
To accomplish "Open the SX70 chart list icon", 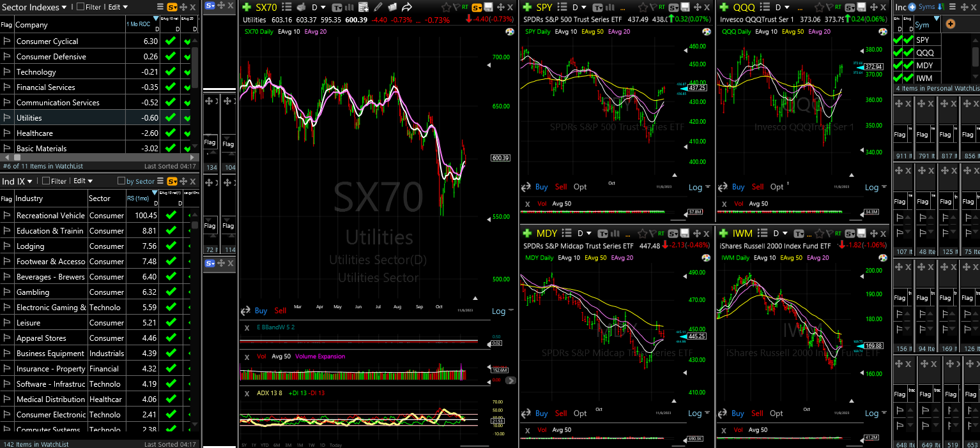I will tap(286, 7).
